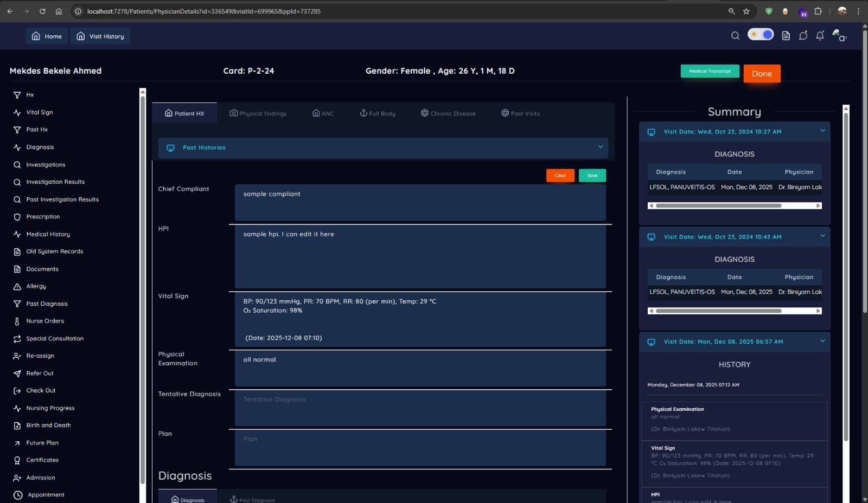The width and height of the screenshot is (868, 503).
Task: Open Documents in sidebar
Action: pos(36,269)
